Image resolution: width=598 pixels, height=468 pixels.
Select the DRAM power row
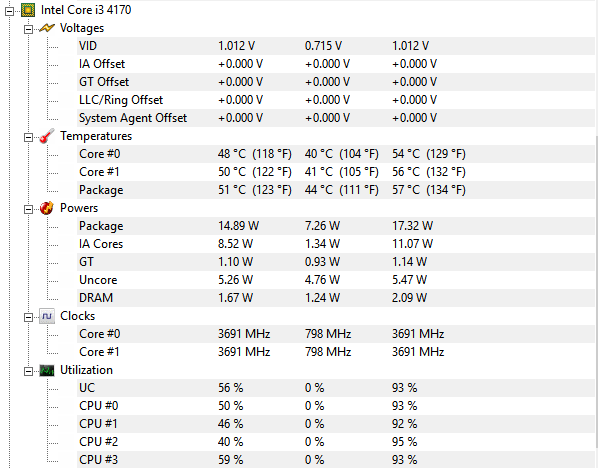(x=336, y=298)
